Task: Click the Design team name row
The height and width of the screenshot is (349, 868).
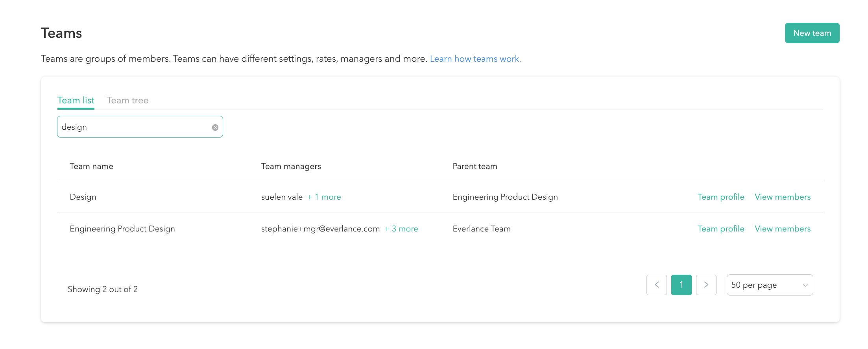Action: (83, 197)
